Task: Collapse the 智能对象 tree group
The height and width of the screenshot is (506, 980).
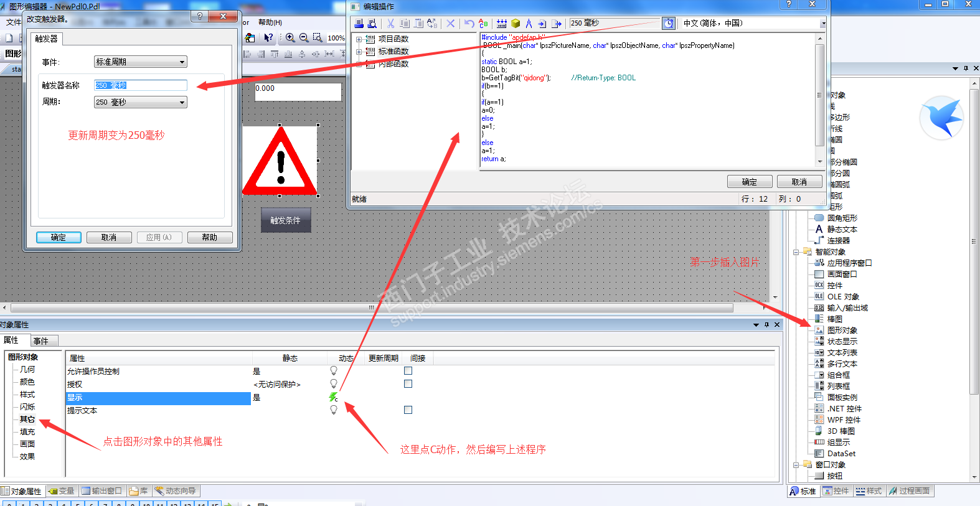Action: pyautogui.click(x=796, y=252)
